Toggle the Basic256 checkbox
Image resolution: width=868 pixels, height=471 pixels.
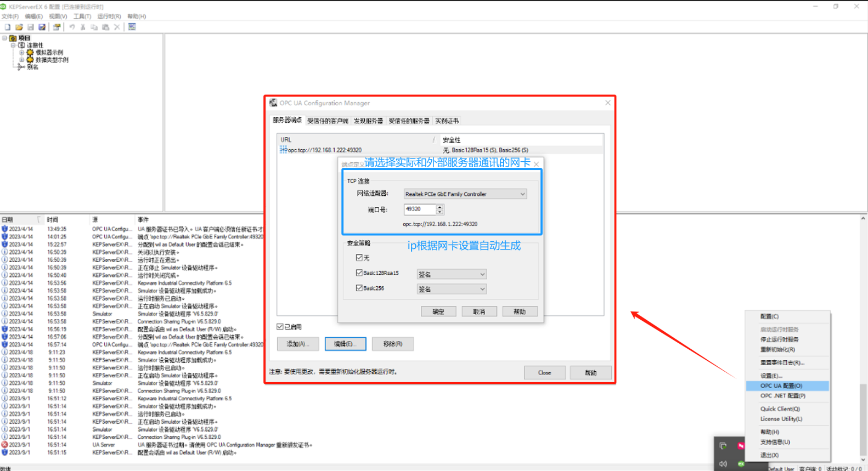tap(359, 288)
